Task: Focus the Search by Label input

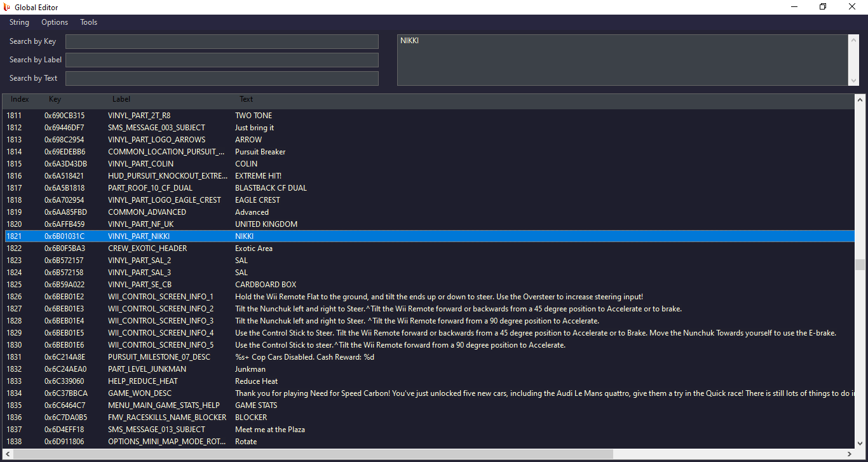Action: coord(222,60)
